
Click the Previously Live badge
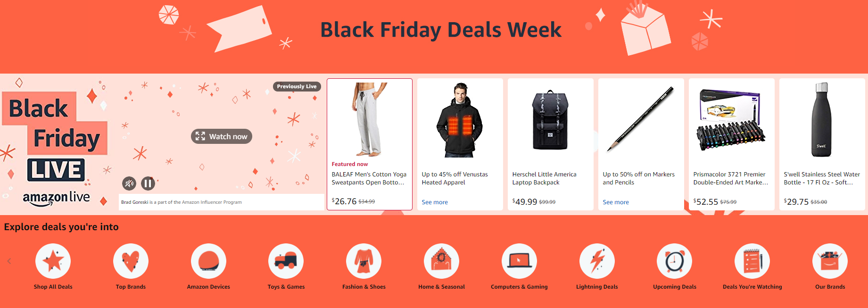[x=297, y=86]
